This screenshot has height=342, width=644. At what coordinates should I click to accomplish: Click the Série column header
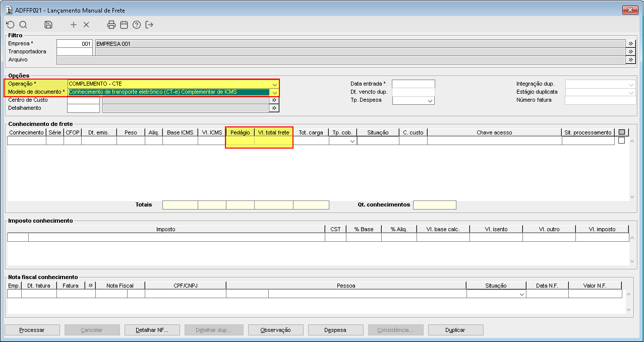(x=55, y=132)
